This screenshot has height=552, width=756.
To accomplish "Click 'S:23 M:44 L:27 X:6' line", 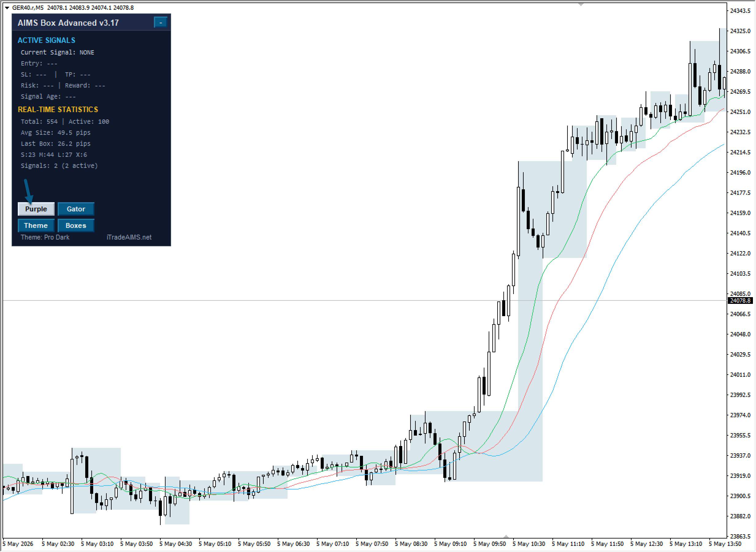I will (54, 155).
